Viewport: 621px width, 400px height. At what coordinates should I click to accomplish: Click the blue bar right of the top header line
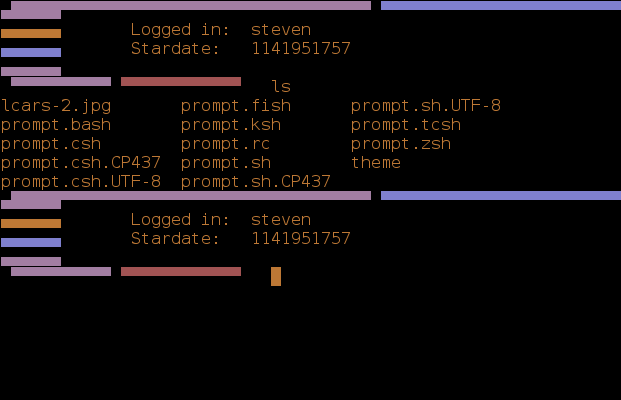click(x=500, y=5)
